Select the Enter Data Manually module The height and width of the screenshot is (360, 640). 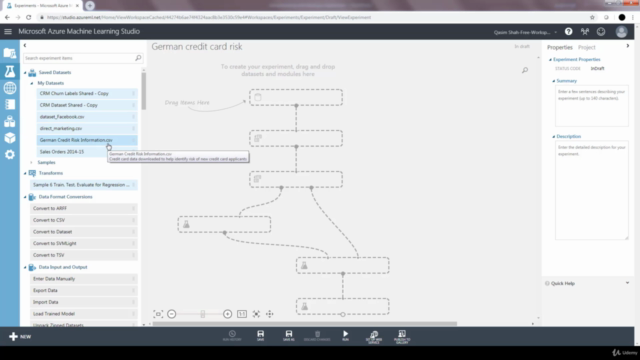pyautogui.click(x=84, y=279)
